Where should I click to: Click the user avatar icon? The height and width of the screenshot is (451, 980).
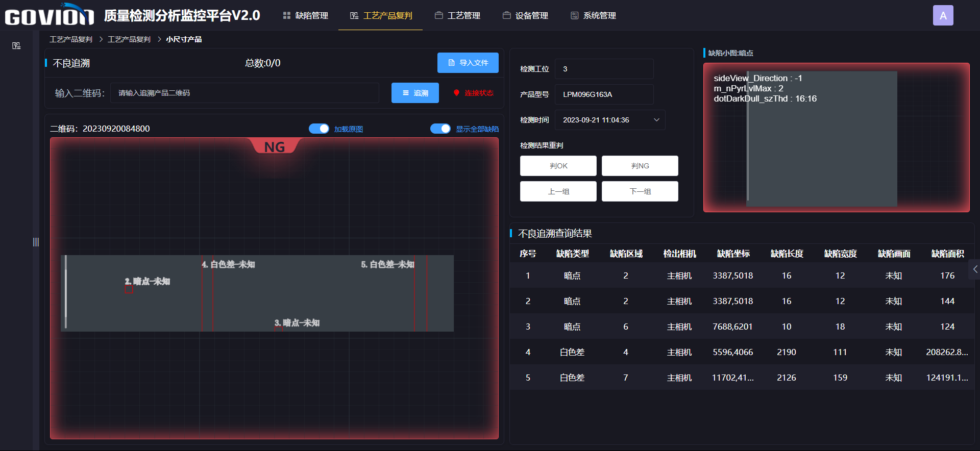click(943, 16)
